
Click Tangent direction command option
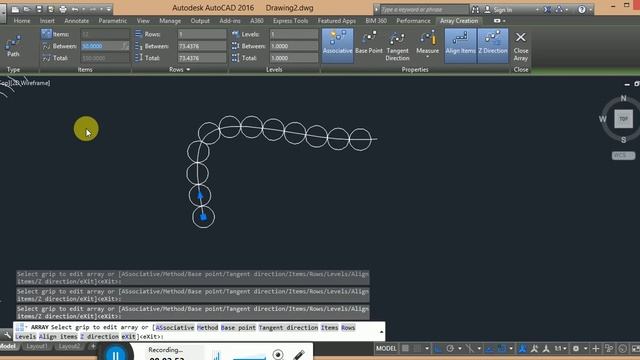point(288,327)
